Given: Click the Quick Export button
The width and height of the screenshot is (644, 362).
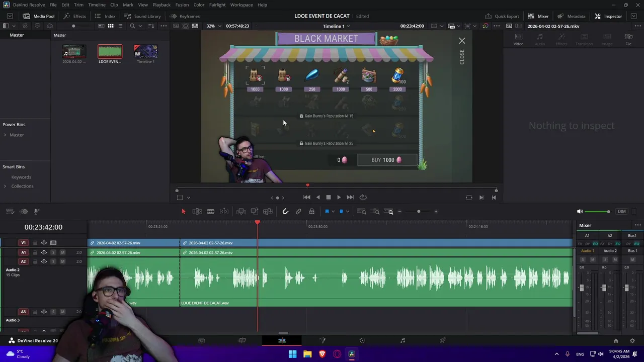Looking at the screenshot, I should (502, 16).
